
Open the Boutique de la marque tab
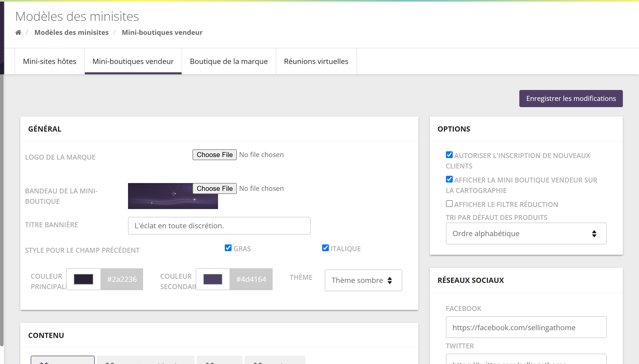coord(229,61)
